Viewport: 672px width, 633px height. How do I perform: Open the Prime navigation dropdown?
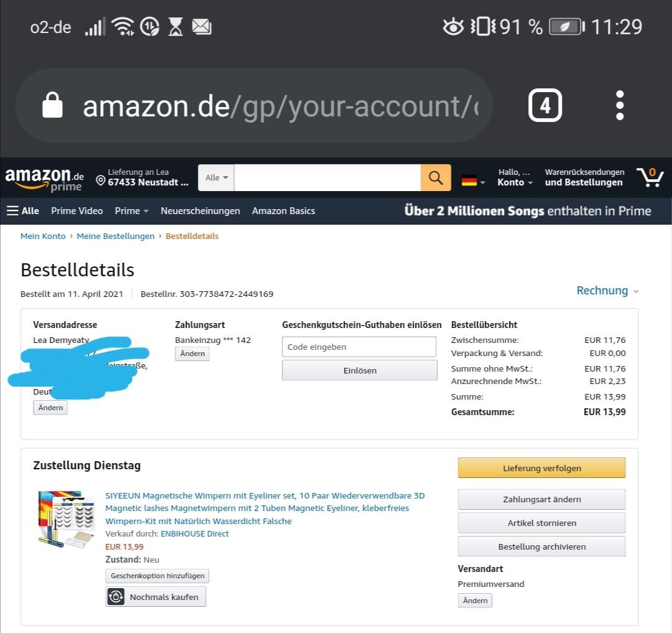point(131,211)
